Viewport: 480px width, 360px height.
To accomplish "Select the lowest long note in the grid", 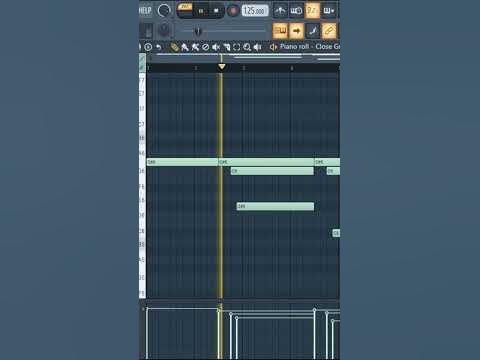I will [275, 206].
